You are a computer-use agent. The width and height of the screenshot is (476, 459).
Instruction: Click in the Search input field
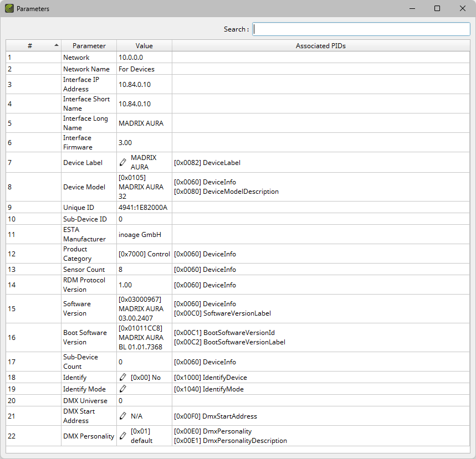point(361,29)
